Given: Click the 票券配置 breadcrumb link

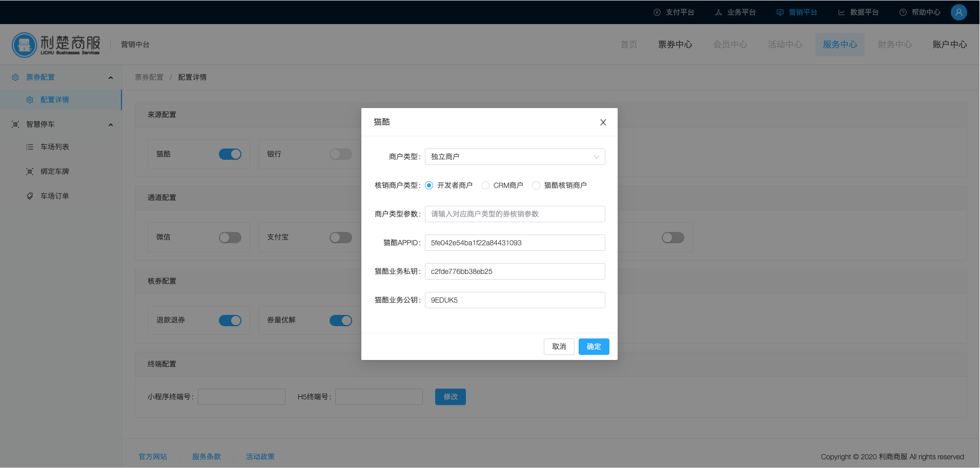Looking at the screenshot, I should [149, 77].
